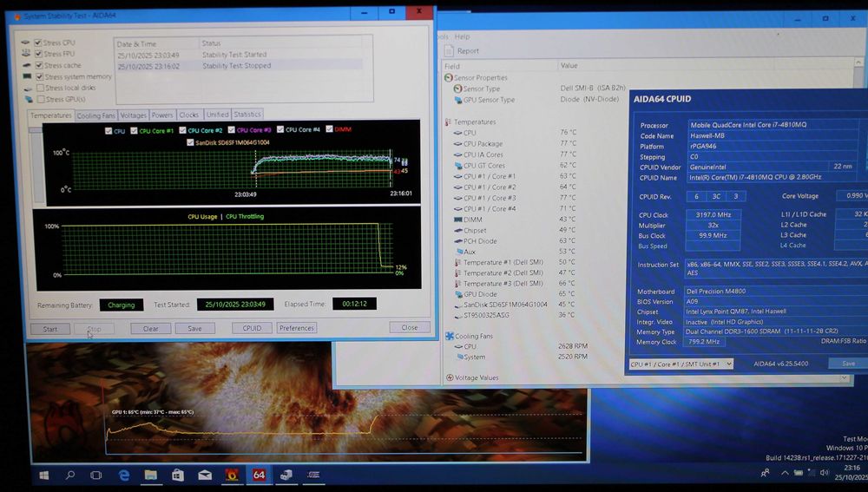This screenshot has height=492, width=868.
Task: Switch to FurMark taskbar icon
Action: pos(232,475)
